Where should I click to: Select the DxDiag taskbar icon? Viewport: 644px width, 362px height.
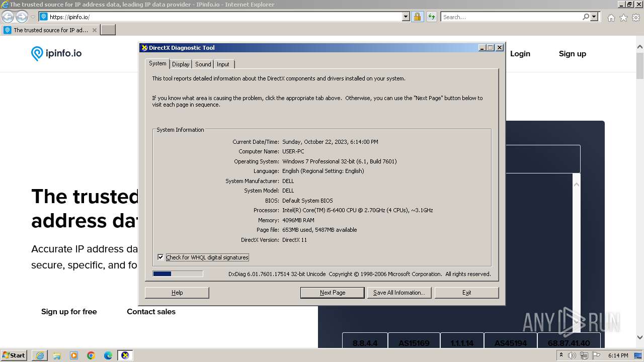click(x=125, y=355)
